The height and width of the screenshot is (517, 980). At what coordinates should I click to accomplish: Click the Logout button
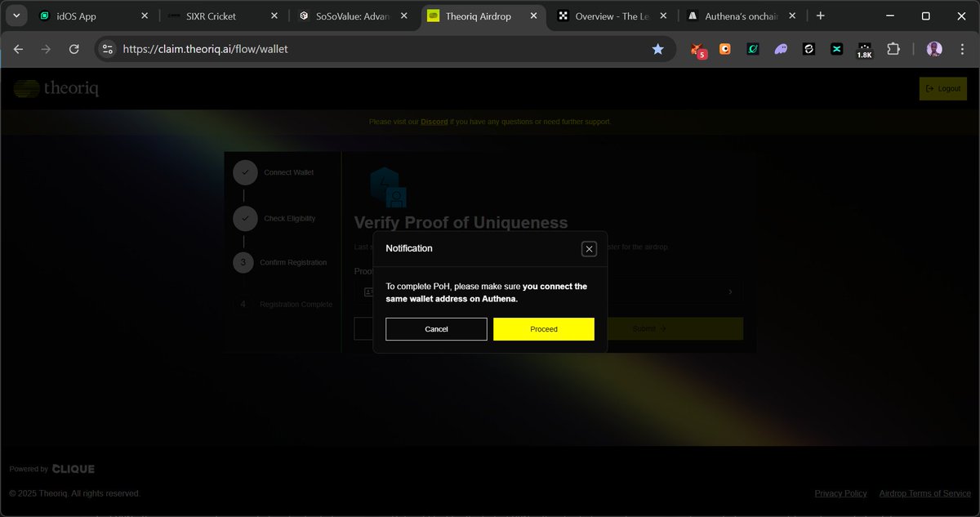click(x=942, y=88)
